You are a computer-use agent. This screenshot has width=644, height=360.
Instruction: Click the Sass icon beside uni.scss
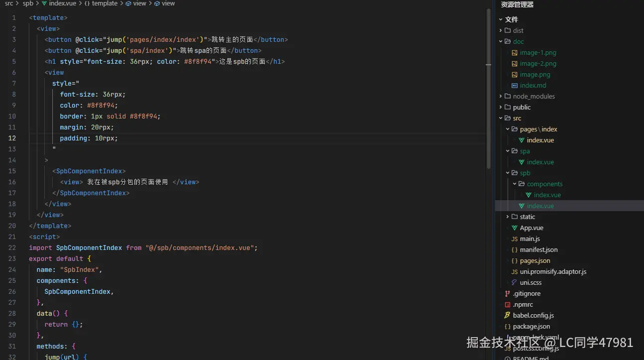(x=515, y=282)
